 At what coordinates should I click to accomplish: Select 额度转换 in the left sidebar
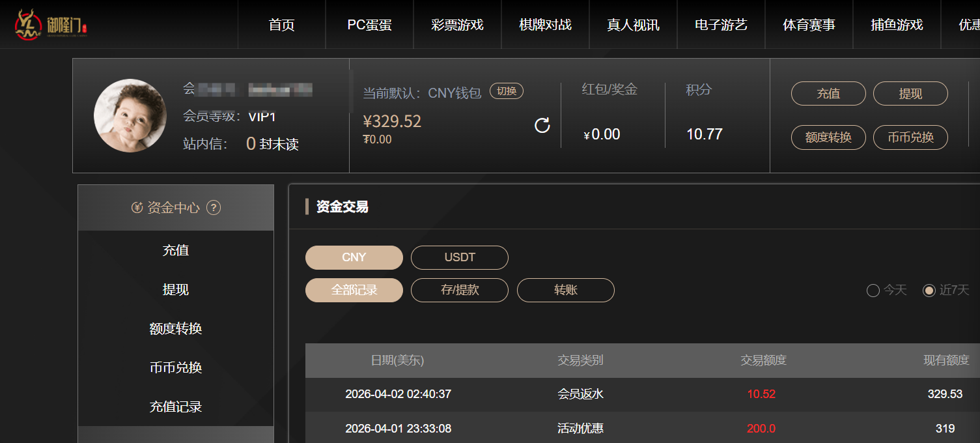pos(176,329)
